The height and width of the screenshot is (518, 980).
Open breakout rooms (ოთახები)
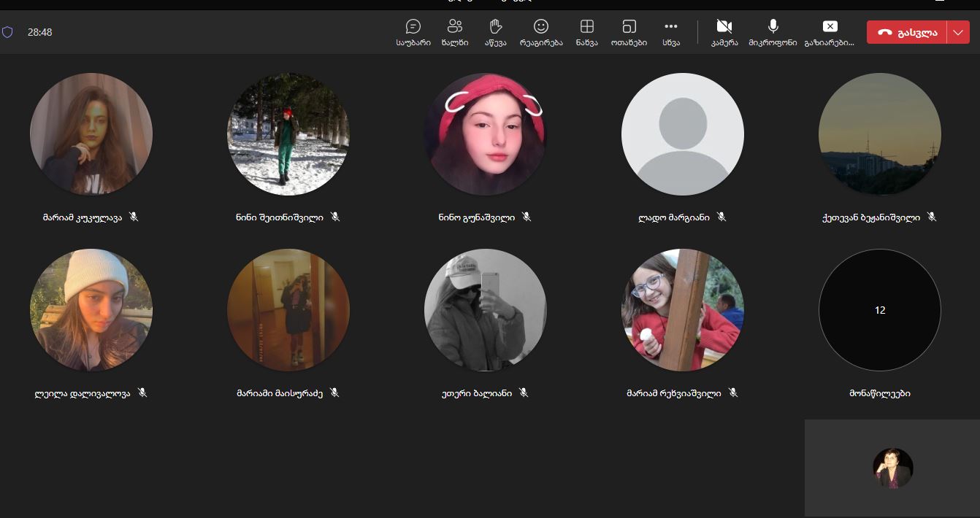(x=629, y=32)
